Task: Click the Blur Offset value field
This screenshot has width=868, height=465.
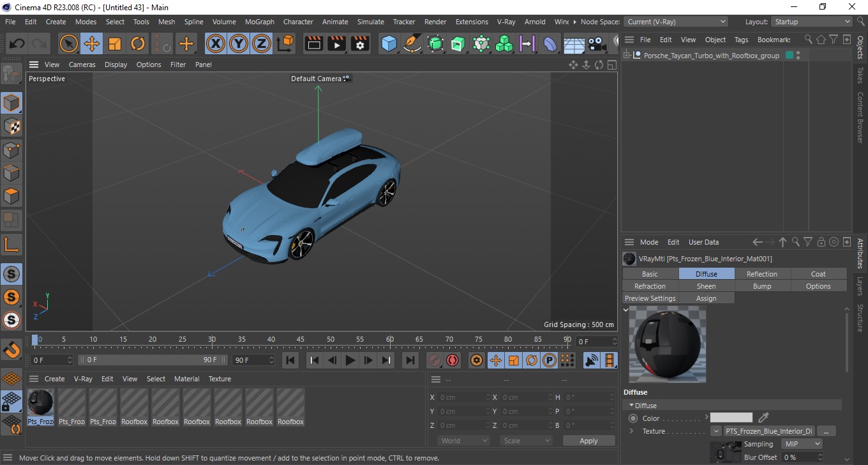Action: pos(799,457)
